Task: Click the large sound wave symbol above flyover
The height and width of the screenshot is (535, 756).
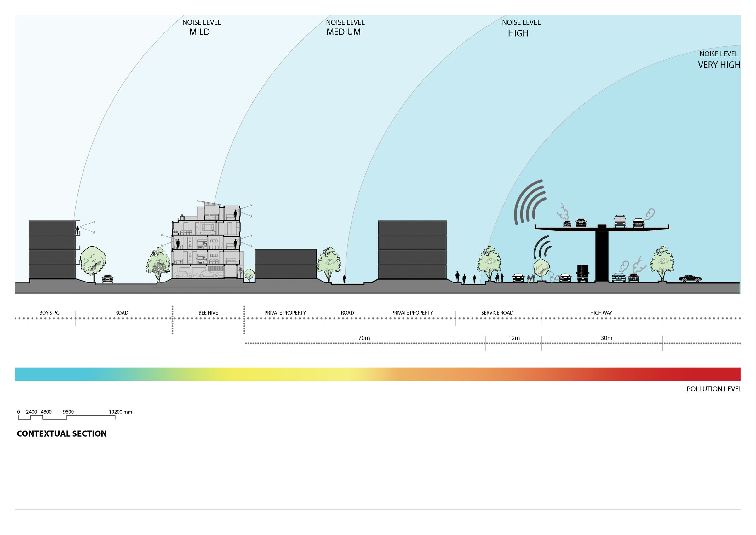Action: pyautogui.click(x=530, y=202)
